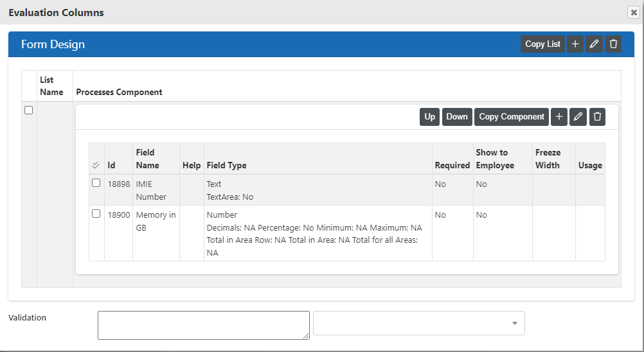This screenshot has width=644, height=352.
Task: Click the pencil edit icon beside Copy List
Action: tap(594, 44)
